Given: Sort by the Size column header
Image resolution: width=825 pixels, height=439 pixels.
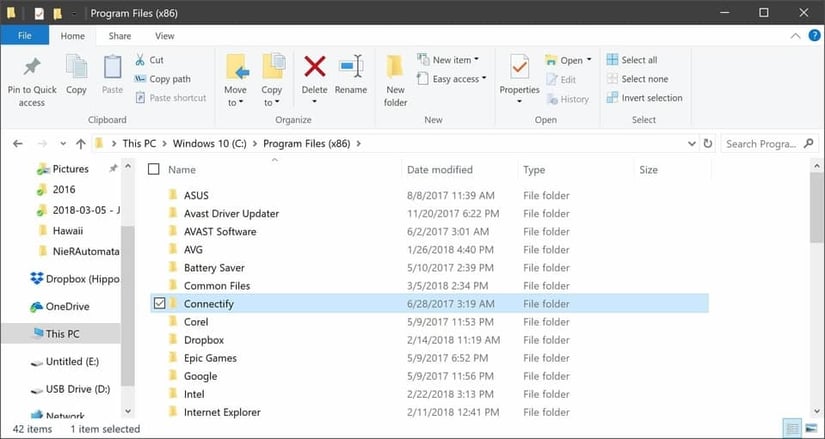Looking at the screenshot, I should pos(648,169).
